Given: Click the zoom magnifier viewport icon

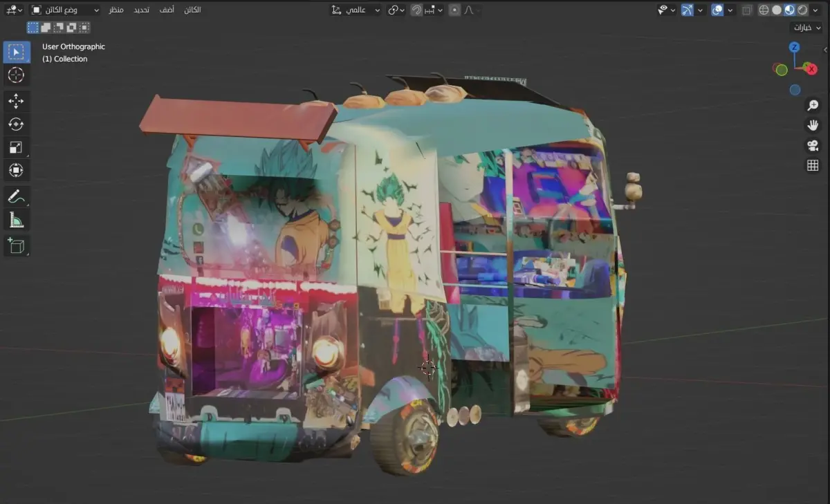Looking at the screenshot, I should pyautogui.click(x=813, y=105).
